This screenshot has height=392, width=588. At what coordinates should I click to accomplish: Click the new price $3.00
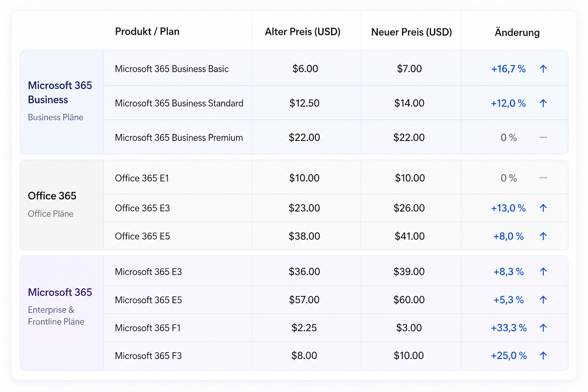point(409,327)
